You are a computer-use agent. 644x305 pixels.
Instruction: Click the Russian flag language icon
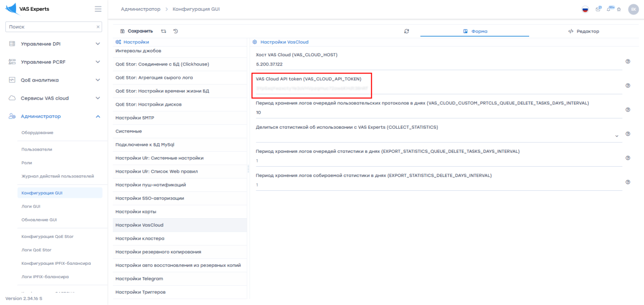[x=585, y=9]
